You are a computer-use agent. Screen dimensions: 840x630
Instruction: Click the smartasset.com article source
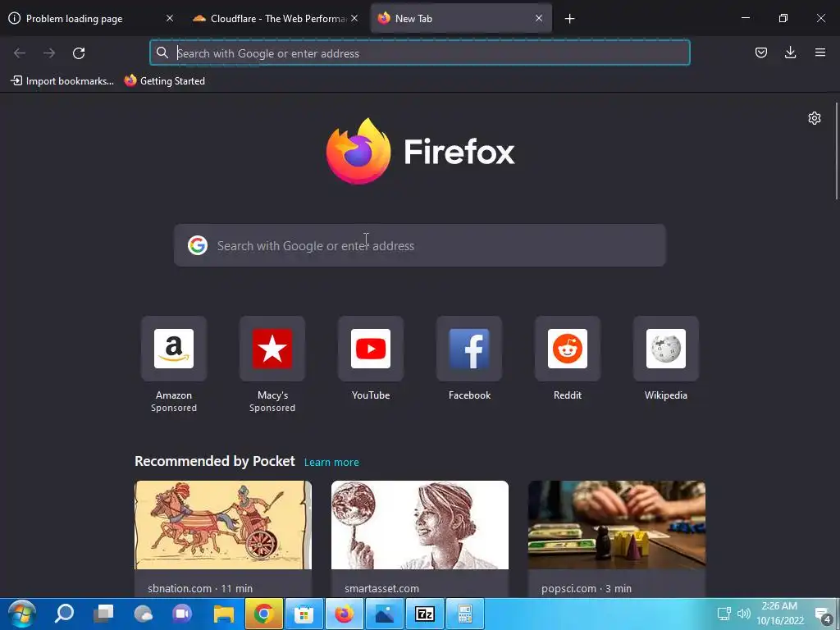[381, 588]
